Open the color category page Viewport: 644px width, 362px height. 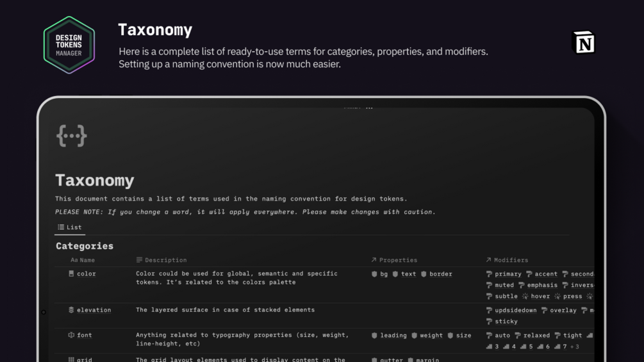(x=87, y=274)
